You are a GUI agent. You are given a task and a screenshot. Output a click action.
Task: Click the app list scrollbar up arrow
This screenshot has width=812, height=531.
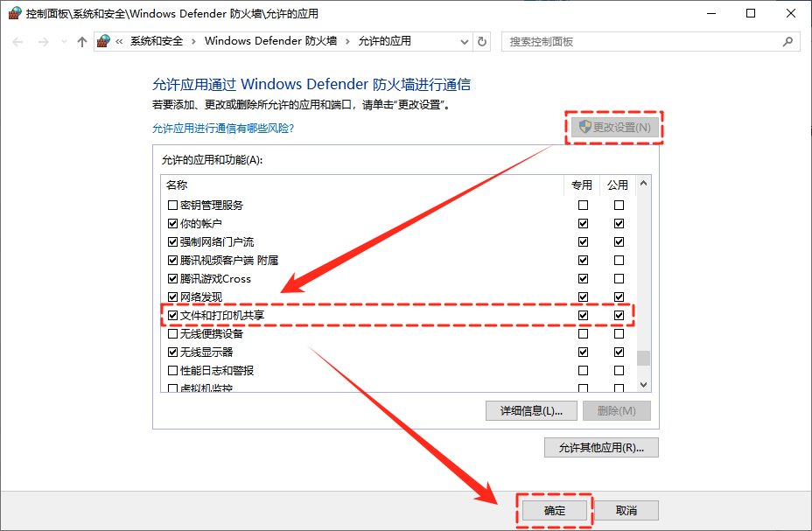(644, 183)
